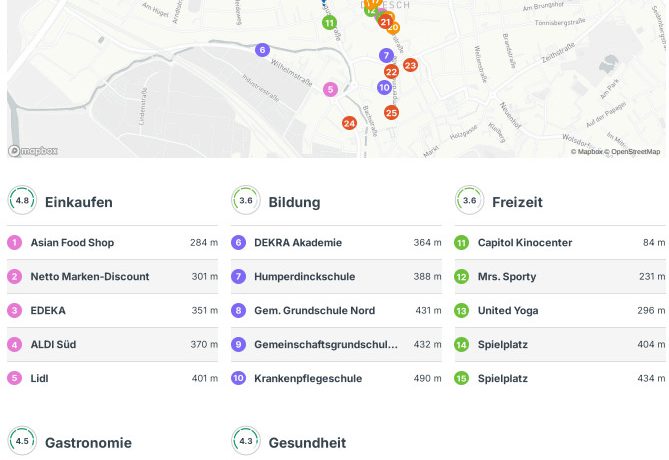Click list bullet 12 for Mrs. Sporty
Image resolution: width=669 pixels, height=460 pixels.
tap(462, 277)
